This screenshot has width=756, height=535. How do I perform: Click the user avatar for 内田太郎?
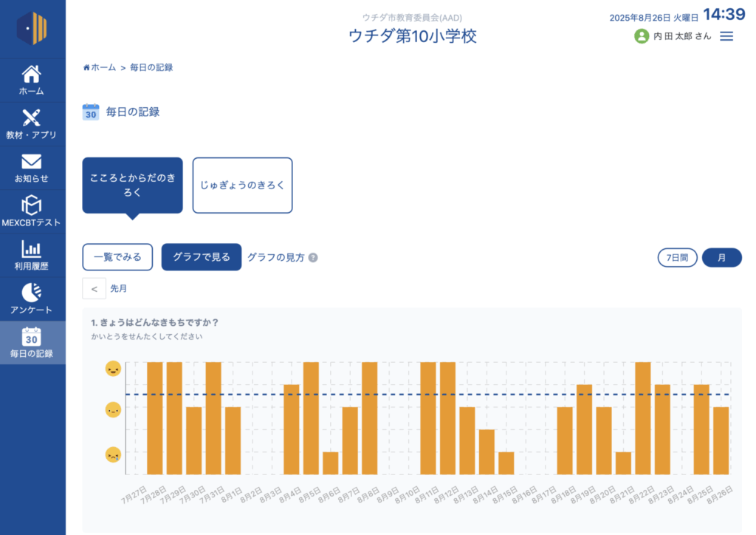tap(642, 36)
